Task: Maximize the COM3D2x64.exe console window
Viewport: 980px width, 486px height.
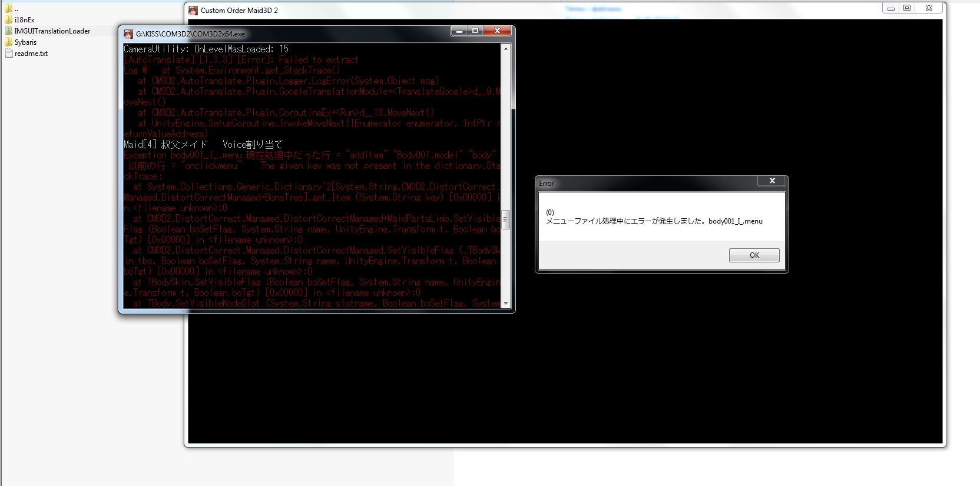Action: click(x=475, y=31)
